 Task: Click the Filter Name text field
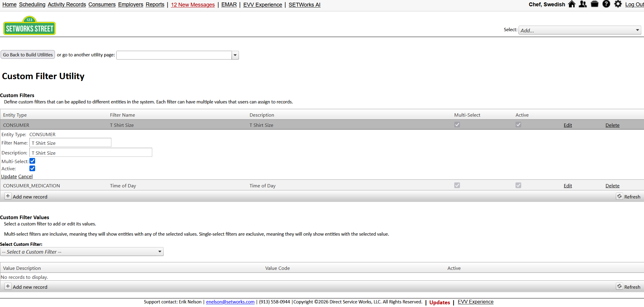[x=70, y=143]
